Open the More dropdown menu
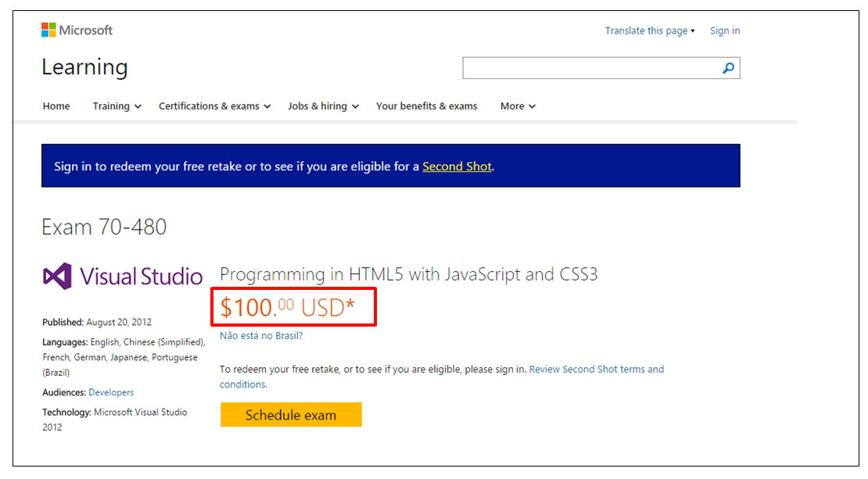Screen dimensions: 868x479 pos(518,106)
